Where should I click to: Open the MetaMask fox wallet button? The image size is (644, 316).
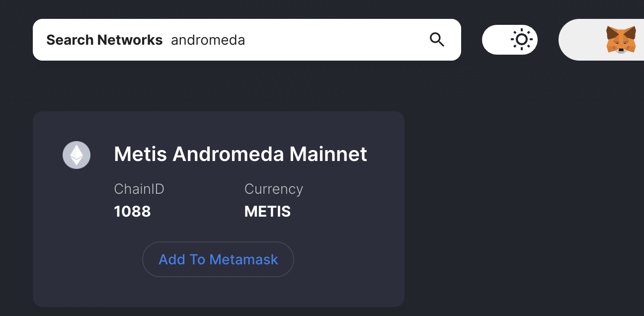click(x=621, y=40)
